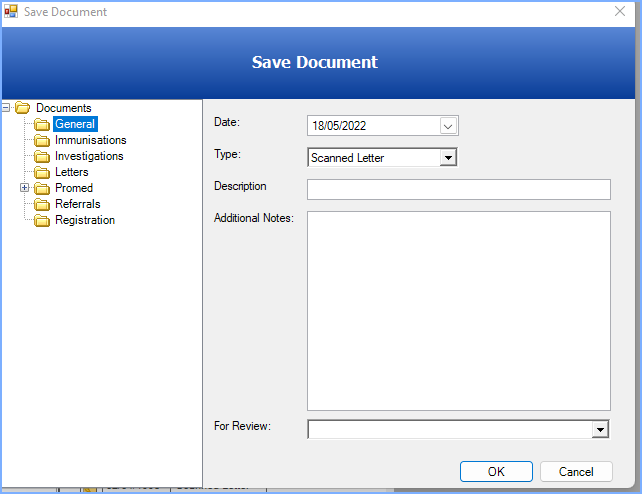This screenshot has width=642, height=494.
Task: Click the Referrals folder icon
Action: pyautogui.click(x=42, y=204)
